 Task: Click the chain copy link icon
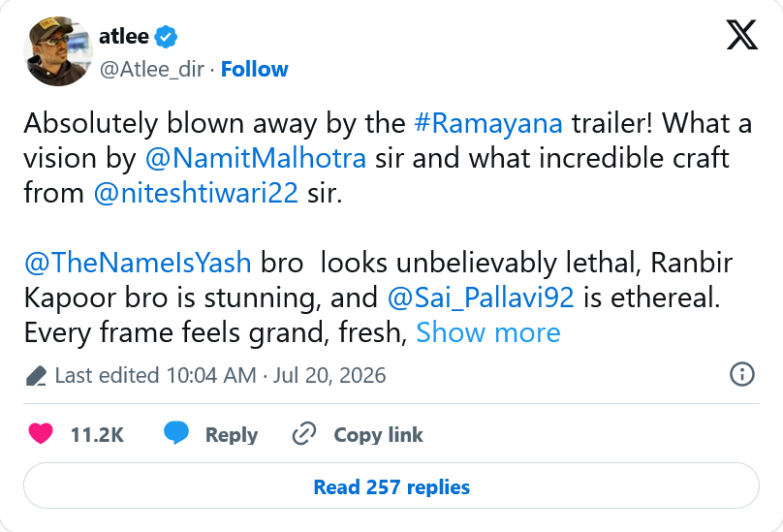(x=304, y=433)
